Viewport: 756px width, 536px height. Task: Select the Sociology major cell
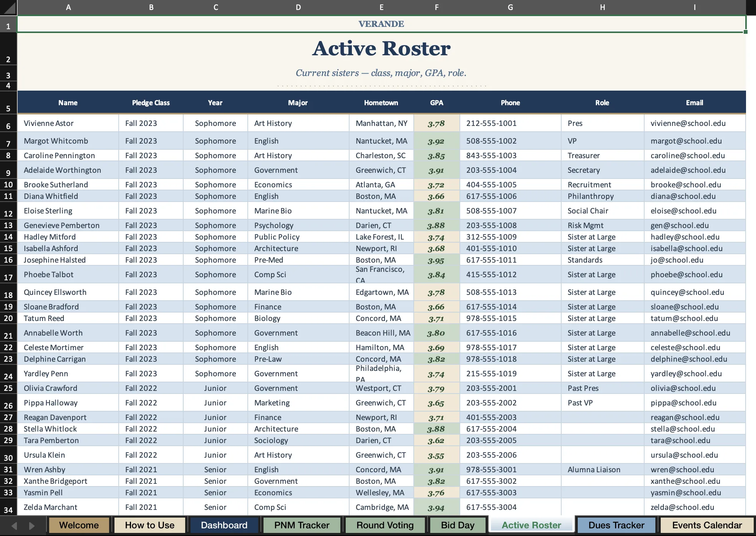click(x=298, y=440)
